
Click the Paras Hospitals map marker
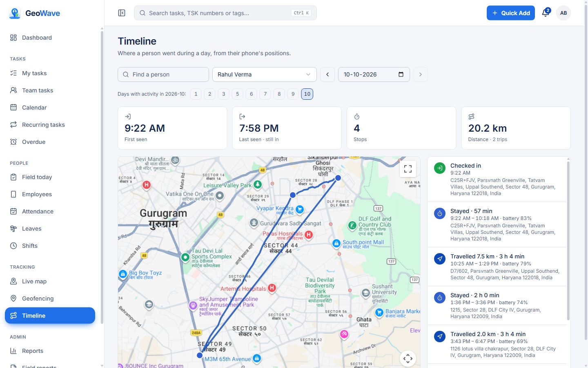(309, 235)
